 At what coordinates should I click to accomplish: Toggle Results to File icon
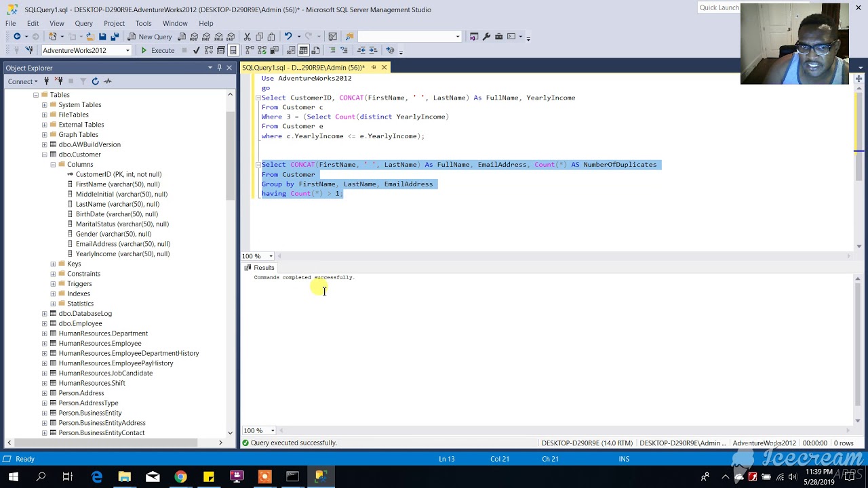coord(315,50)
